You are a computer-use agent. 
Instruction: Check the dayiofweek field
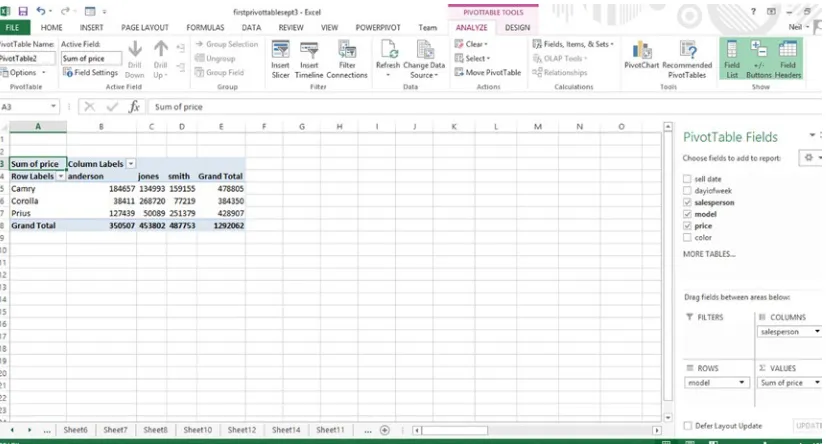click(x=687, y=191)
